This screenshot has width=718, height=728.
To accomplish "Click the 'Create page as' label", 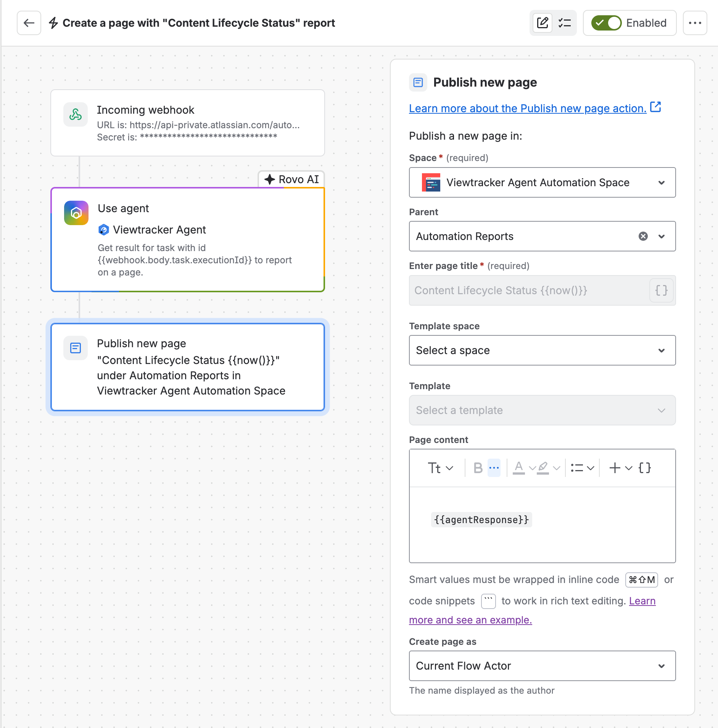I will pos(443,642).
